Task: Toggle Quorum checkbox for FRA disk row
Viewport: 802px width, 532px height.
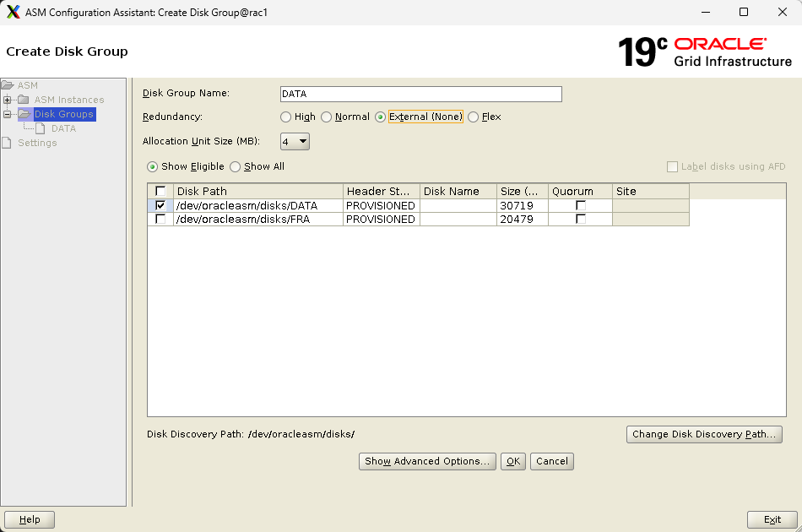Action: 581,219
